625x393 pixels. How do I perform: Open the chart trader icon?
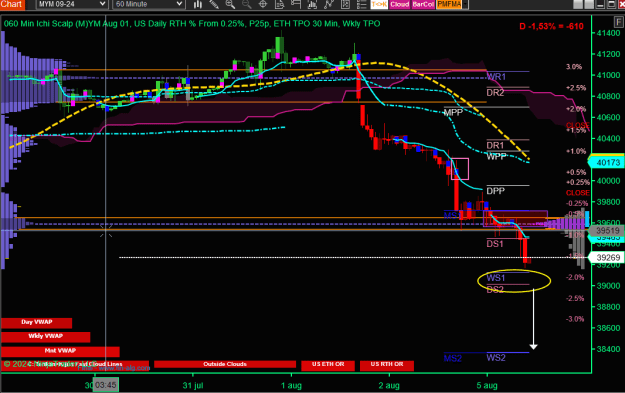(296, 4)
